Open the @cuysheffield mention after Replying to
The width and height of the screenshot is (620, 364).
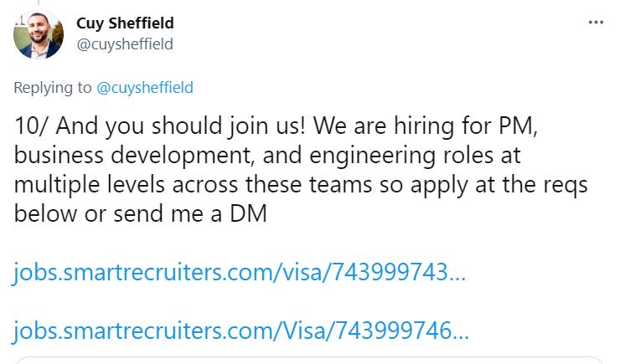click(145, 86)
